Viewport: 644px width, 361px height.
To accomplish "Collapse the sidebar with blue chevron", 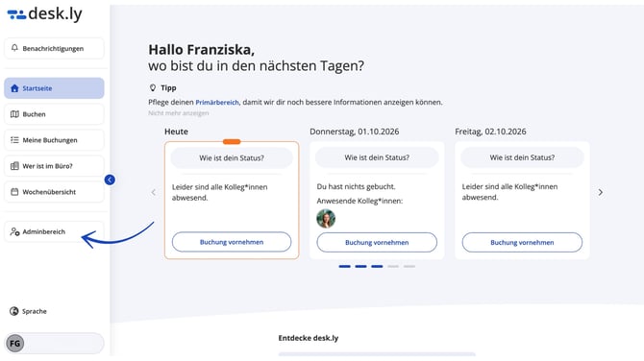I will (110, 180).
